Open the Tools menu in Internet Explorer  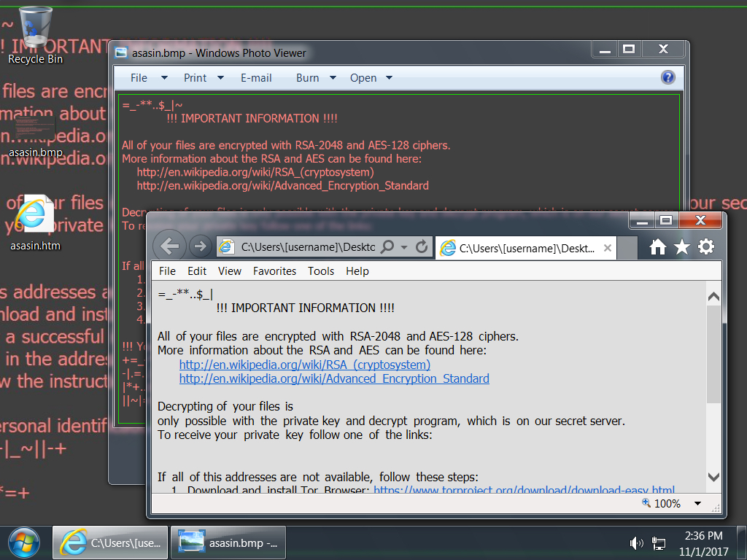321,271
